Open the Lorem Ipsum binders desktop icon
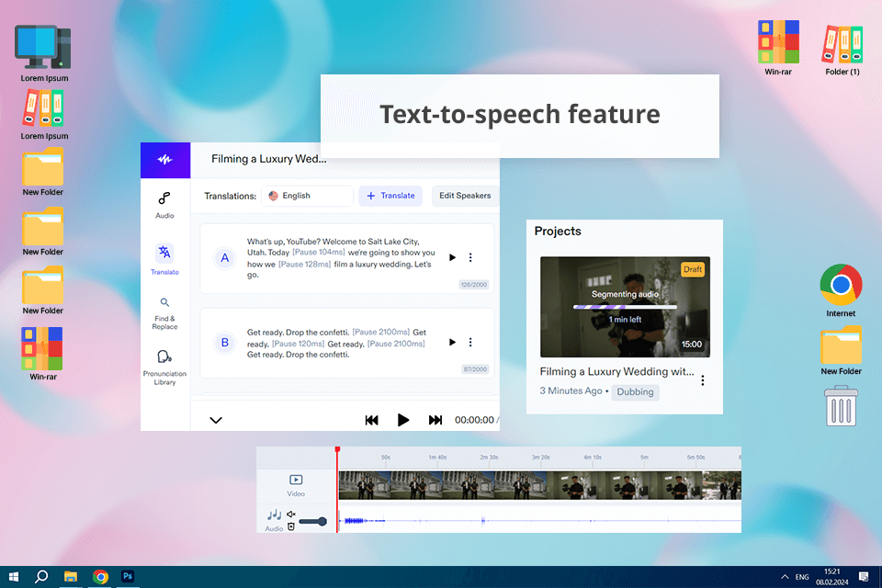882x588 pixels. (44, 115)
